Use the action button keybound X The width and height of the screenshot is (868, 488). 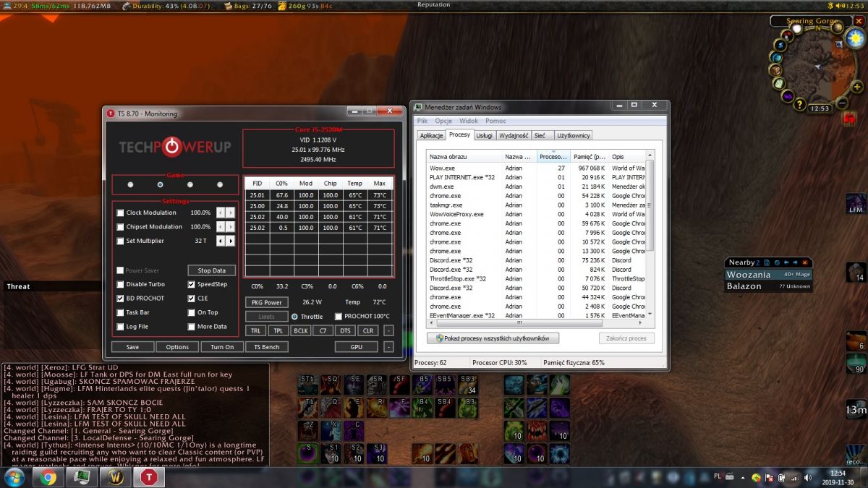(x=331, y=431)
